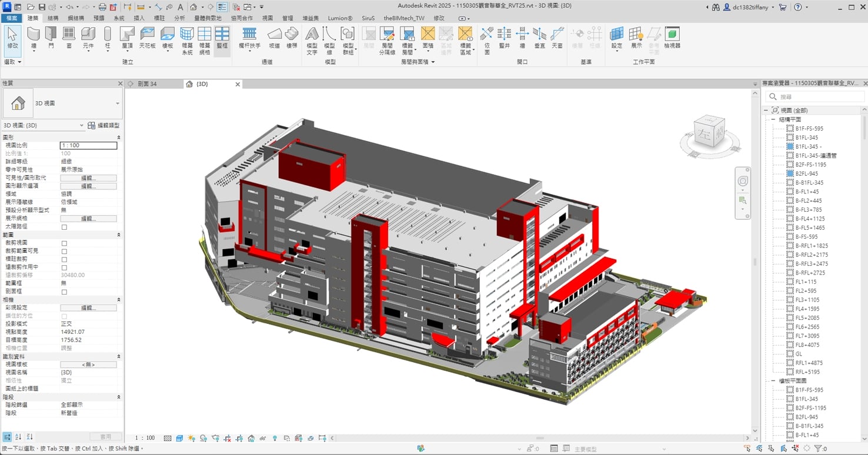The height and width of the screenshot is (455, 868).
Task: Toggle shadows in the view control bar
Action: coord(191,437)
